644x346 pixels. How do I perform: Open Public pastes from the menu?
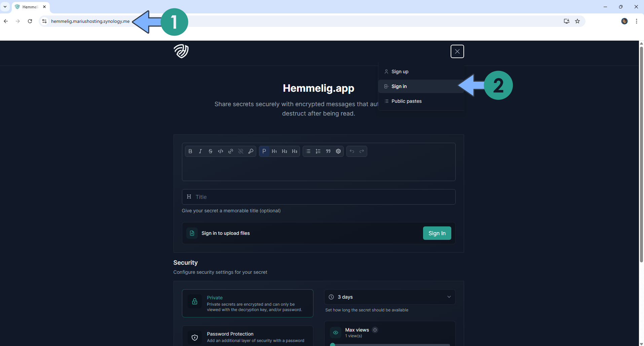coord(421,101)
